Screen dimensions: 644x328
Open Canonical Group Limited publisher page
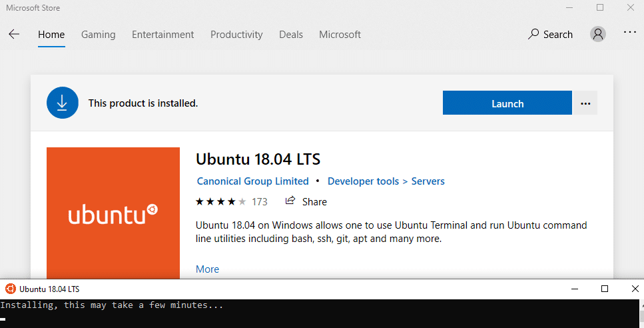pos(252,181)
